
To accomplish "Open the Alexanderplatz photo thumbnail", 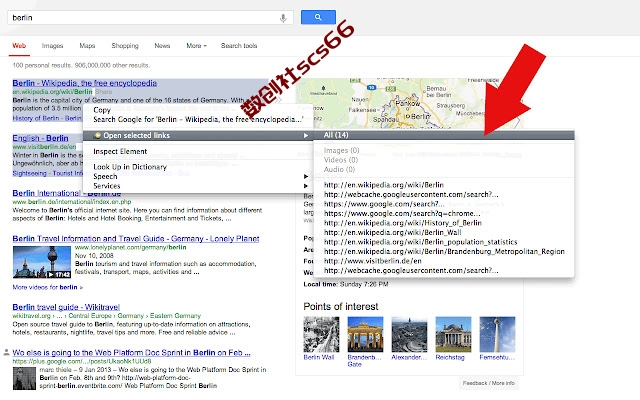I will point(409,334).
